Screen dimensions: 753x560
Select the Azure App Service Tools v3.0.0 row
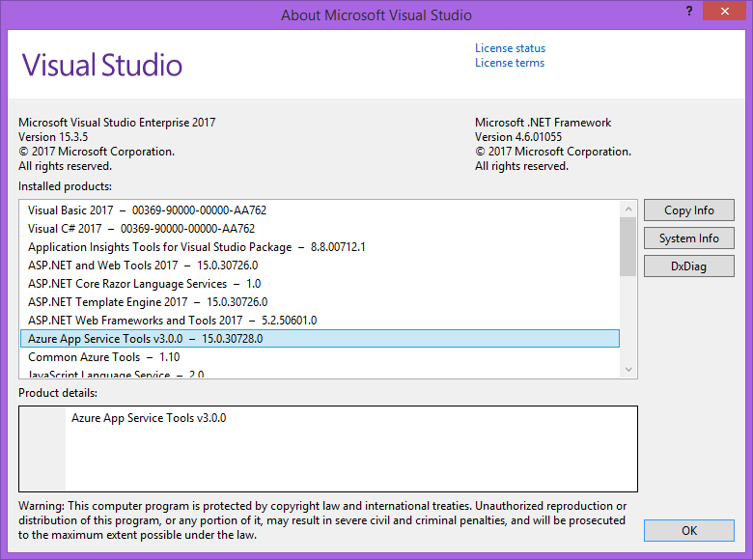tap(320, 339)
